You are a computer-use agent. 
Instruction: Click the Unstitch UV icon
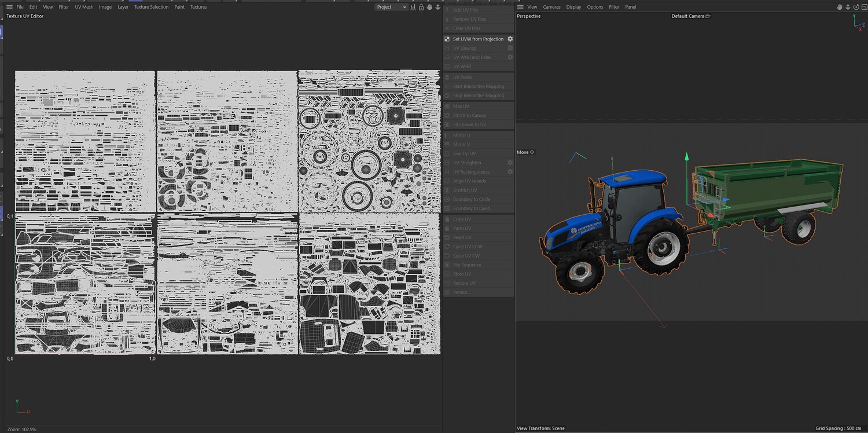[447, 190]
